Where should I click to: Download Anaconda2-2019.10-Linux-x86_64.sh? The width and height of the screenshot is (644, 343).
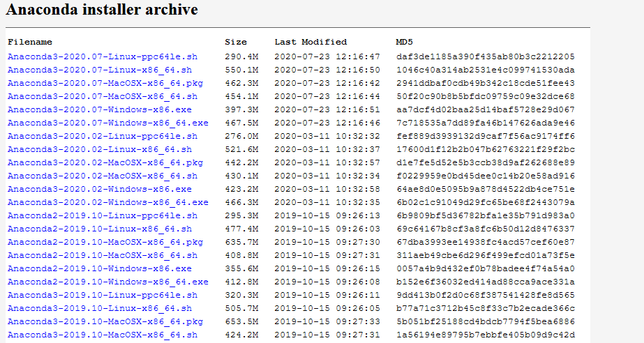[x=100, y=229]
